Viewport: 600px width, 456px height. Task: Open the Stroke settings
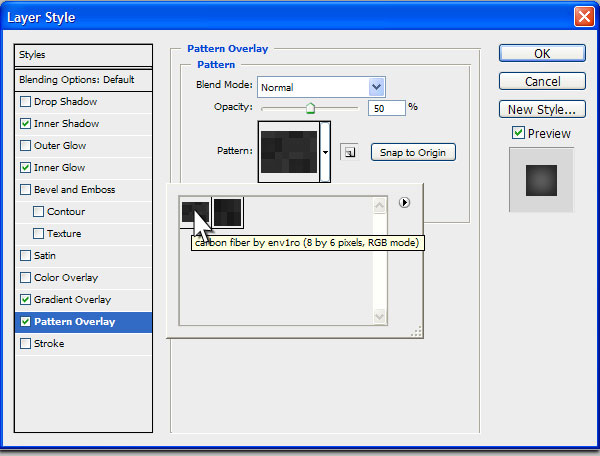pyautogui.click(x=49, y=344)
